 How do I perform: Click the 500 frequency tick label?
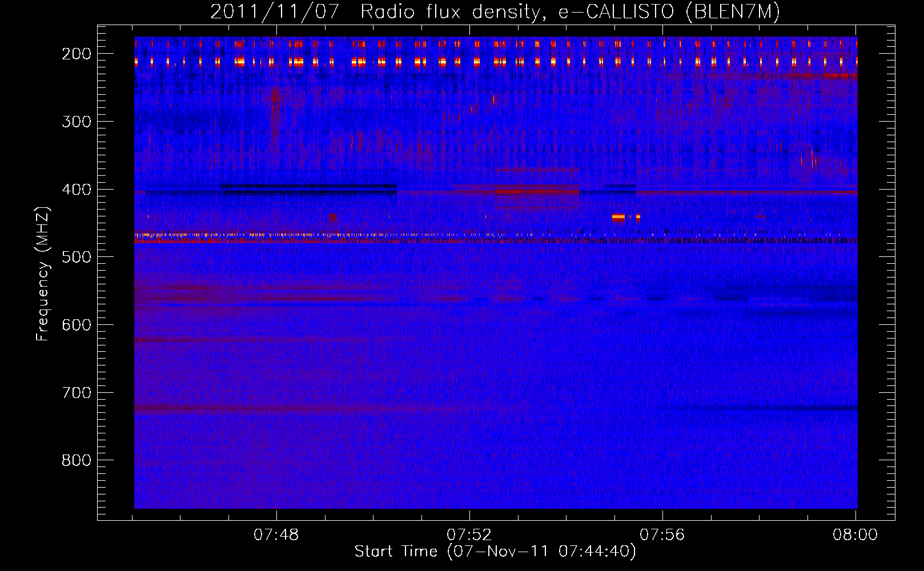click(x=77, y=257)
